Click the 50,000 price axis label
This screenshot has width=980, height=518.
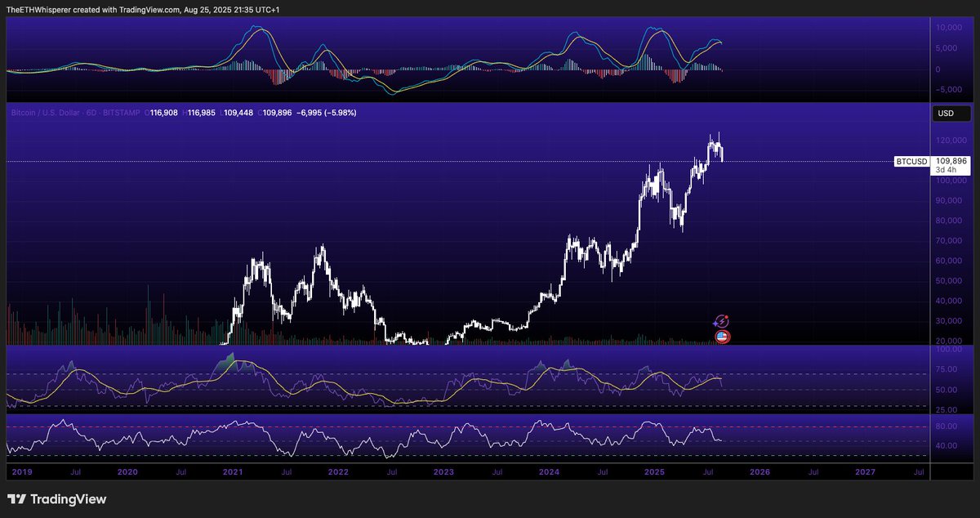951,281
